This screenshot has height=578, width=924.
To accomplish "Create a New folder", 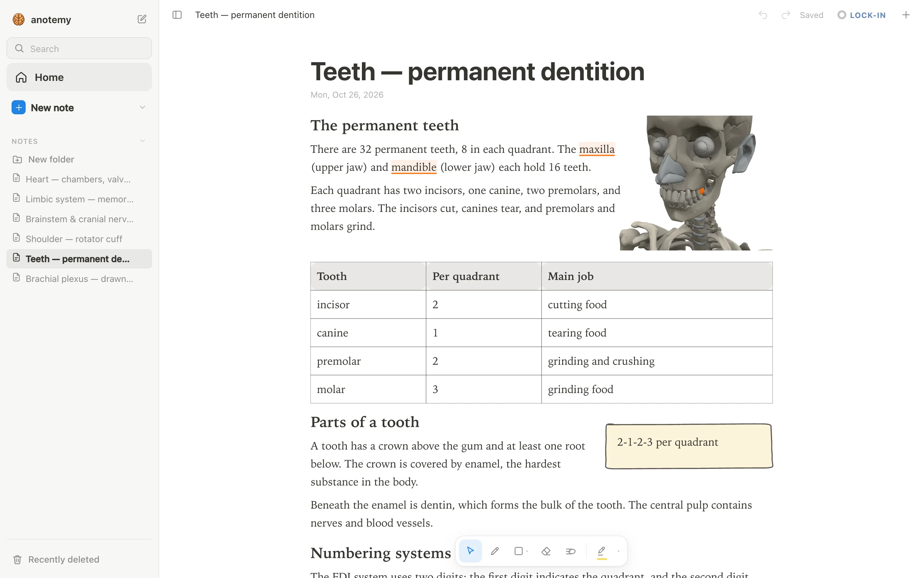I will (43, 159).
